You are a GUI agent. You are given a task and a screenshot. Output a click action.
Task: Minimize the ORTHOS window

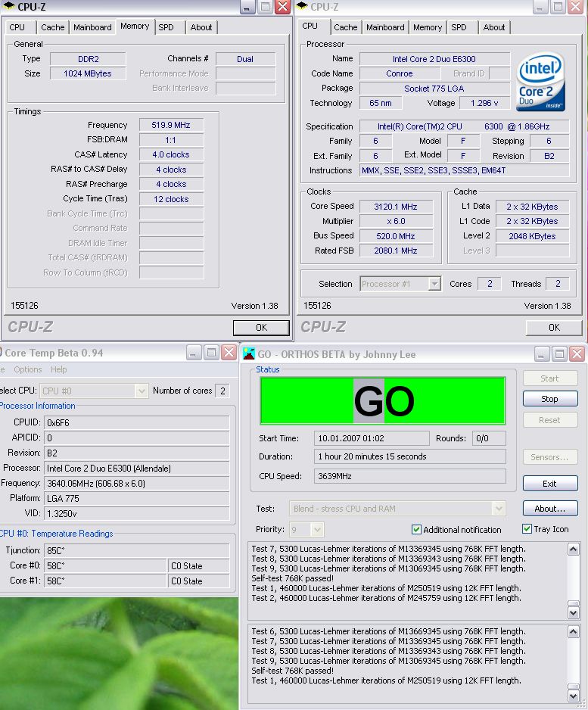[x=541, y=353]
